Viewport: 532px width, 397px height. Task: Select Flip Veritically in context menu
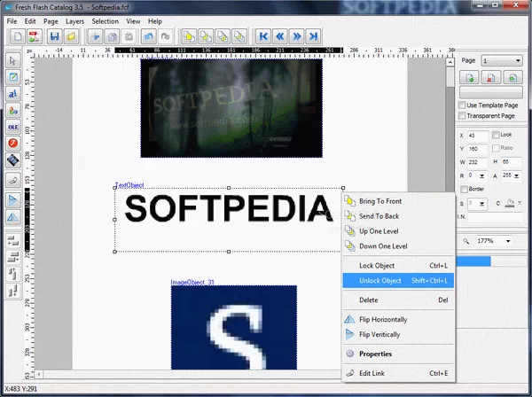pyautogui.click(x=398, y=334)
